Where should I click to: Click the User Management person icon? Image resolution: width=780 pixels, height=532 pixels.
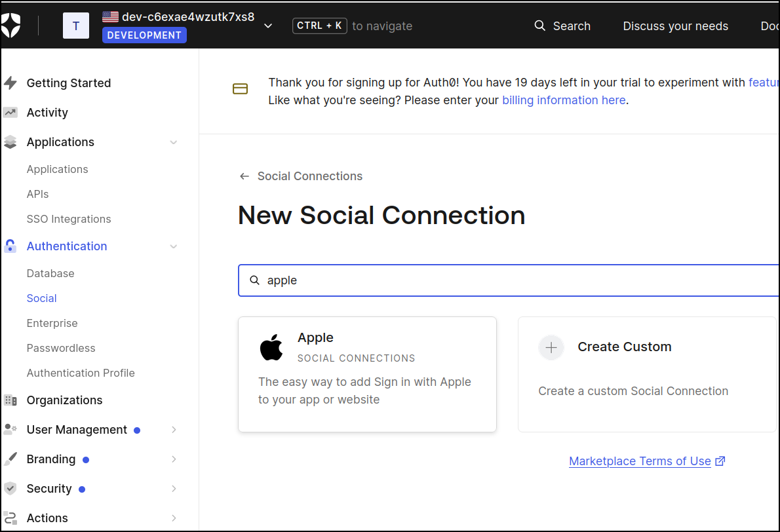point(10,430)
